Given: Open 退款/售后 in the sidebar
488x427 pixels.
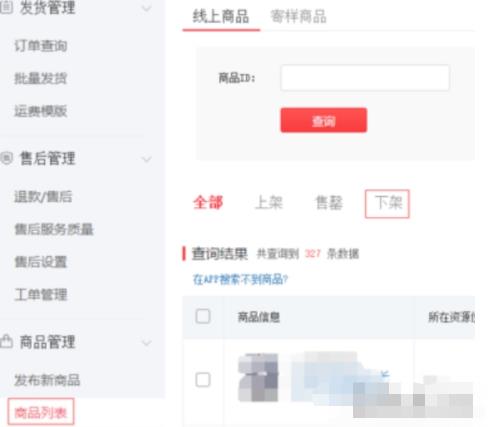Looking at the screenshot, I should tap(43, 196).
